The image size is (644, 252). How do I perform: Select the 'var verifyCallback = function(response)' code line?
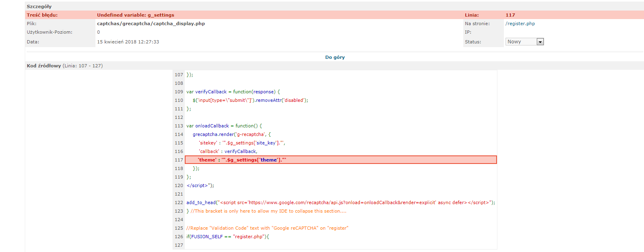[233, 92]
